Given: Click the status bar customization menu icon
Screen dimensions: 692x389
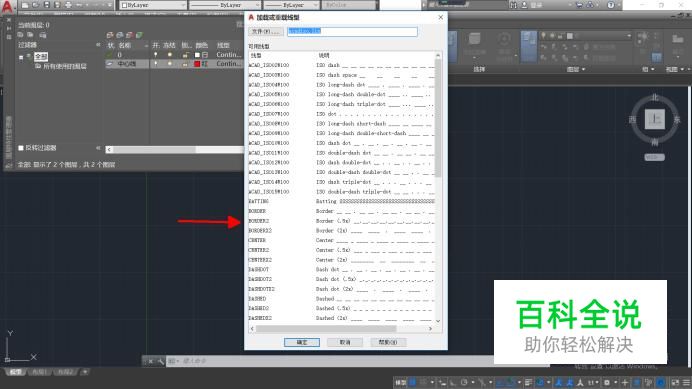Looking at the screenshot, I should pos(686,382).
